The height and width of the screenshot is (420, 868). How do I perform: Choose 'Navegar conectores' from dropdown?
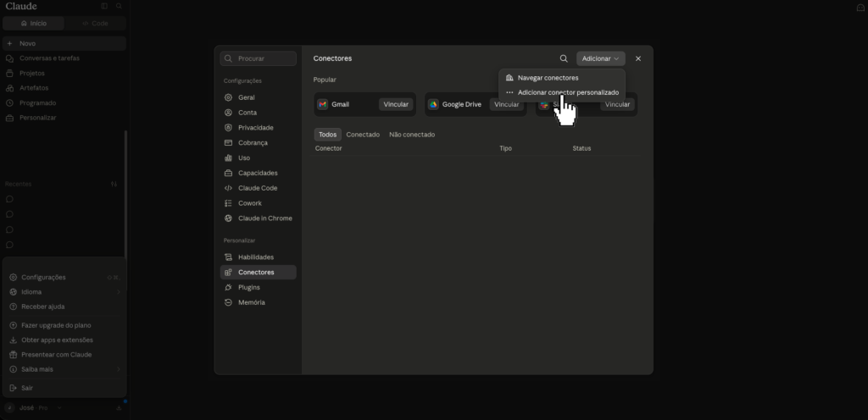coord(562,78)
